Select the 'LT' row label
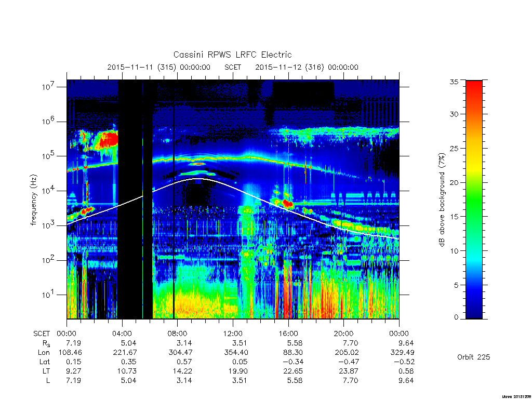This screenshot has width=532, height=399. coord(46,371)
